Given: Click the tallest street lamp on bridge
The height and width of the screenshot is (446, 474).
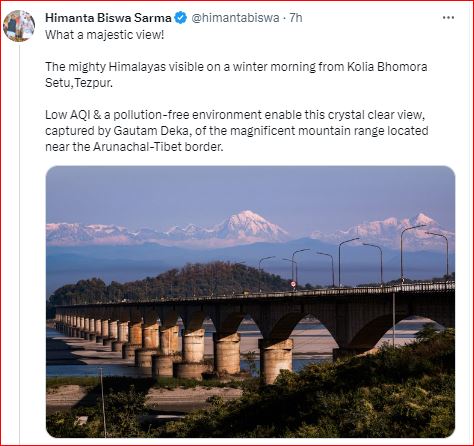Looking at the screenshot, I should (x=402, y=255).
